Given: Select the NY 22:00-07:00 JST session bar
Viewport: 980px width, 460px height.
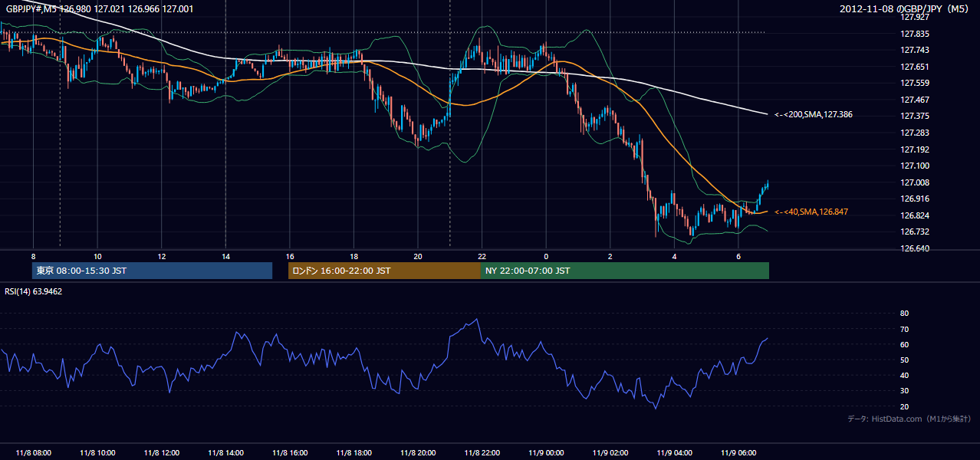Looking at the screenshot, I should pyautogui.click(x=625, y=271).
